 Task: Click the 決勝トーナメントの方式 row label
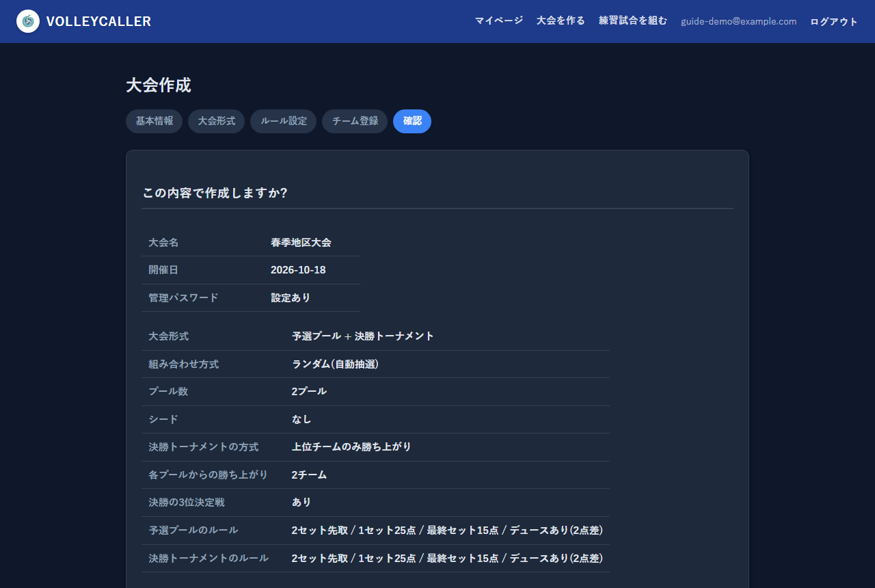[204, 447]
